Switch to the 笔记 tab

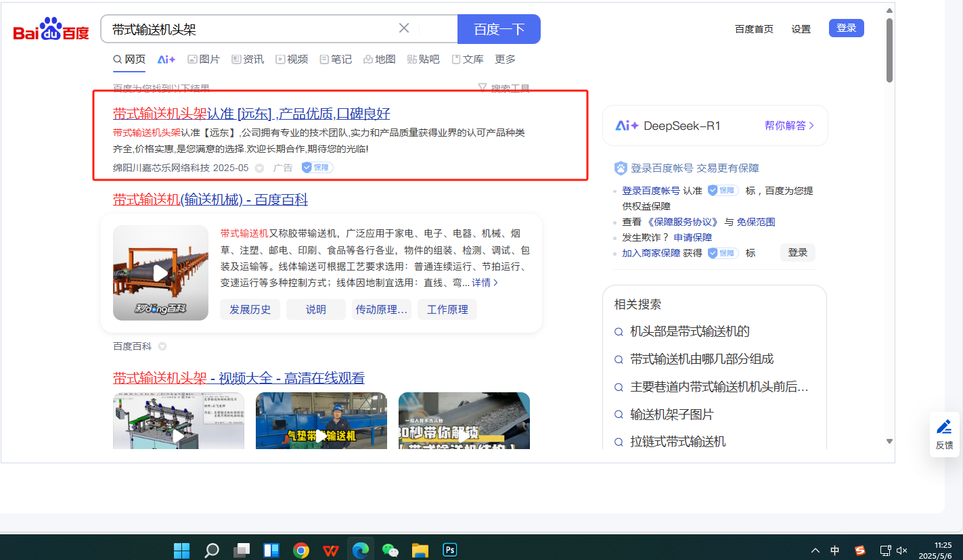tap(336, 60)
